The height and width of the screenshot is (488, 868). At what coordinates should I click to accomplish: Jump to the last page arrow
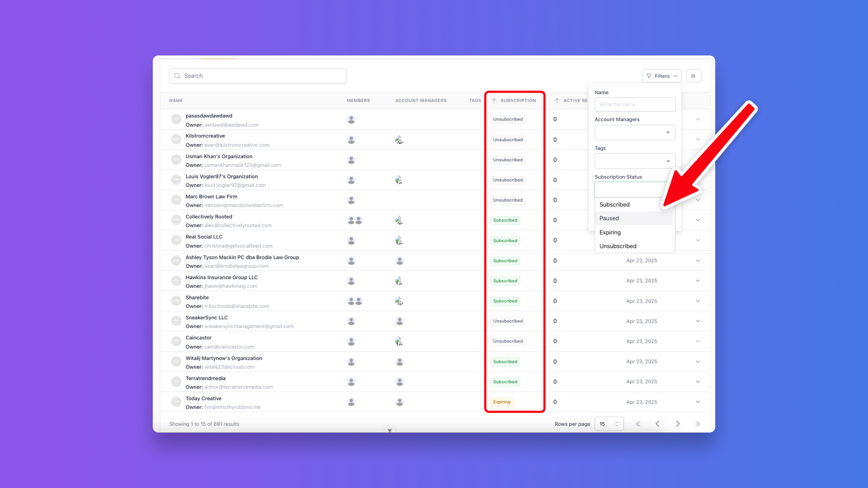(x=697, y=424)
